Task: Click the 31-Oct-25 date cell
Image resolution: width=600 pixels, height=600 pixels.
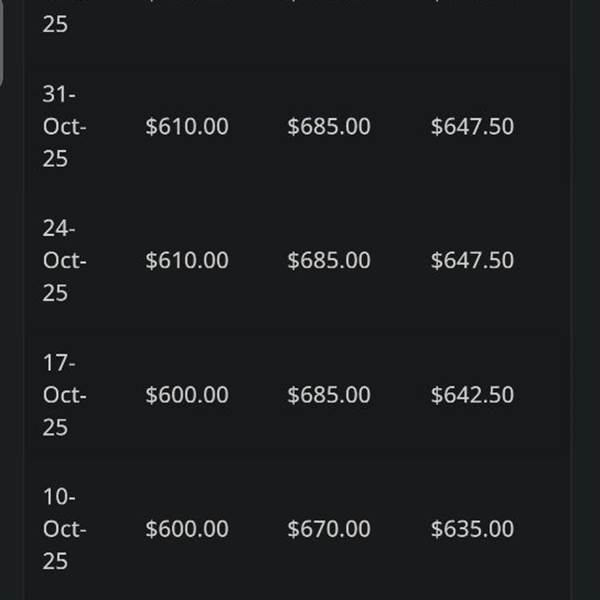Action: tap(64, 127)
